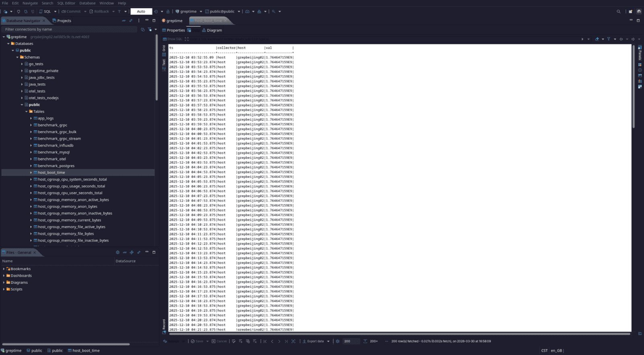The height and width of the screenshot is (355, 644).
Task: Click the results horizontal scrollbar
Action: (x=400, y=334)
